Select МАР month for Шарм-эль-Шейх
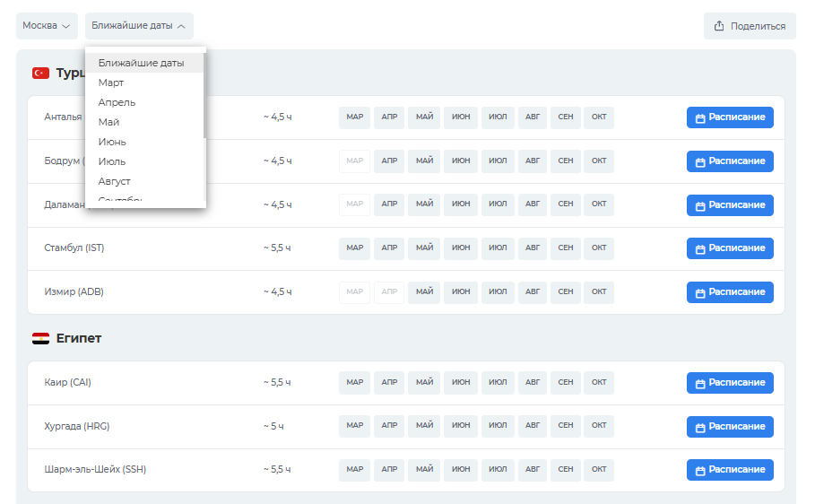The width and height of the screenshot is (815, 504). click(354, 469)
